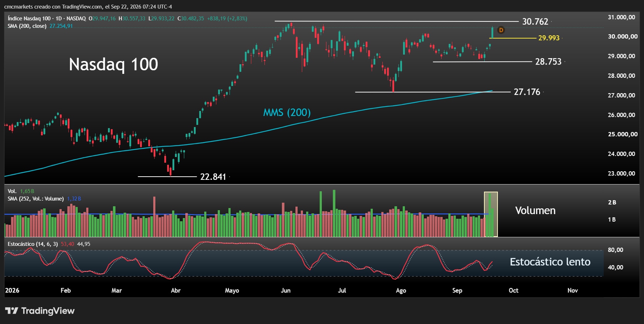Click the 29.000,00 price axis label
644x324 pixels.
click(621, 56)
